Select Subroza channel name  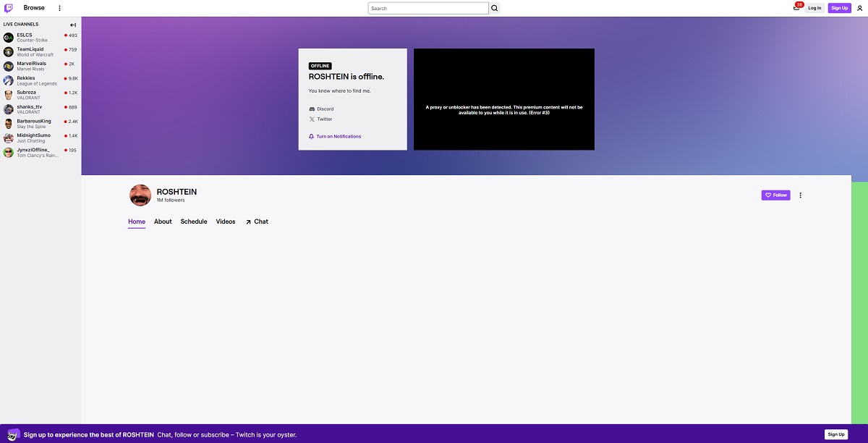27,92
